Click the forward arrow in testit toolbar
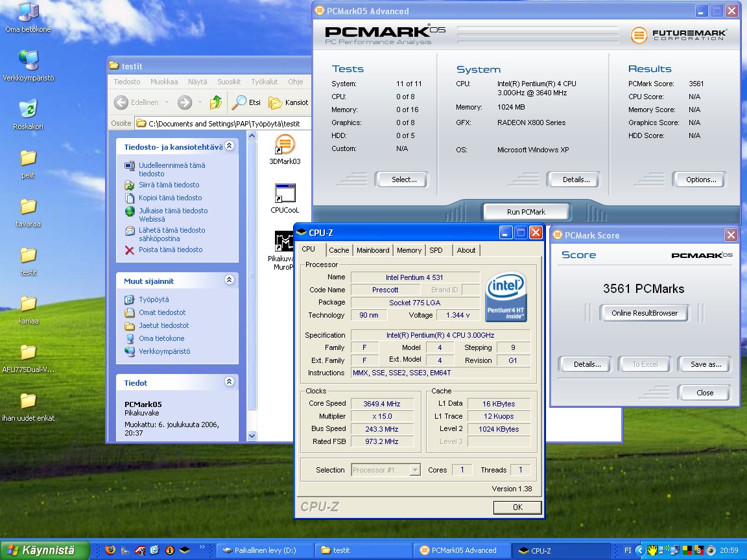This screenshot has width=747, height=560. pos(185,102)
